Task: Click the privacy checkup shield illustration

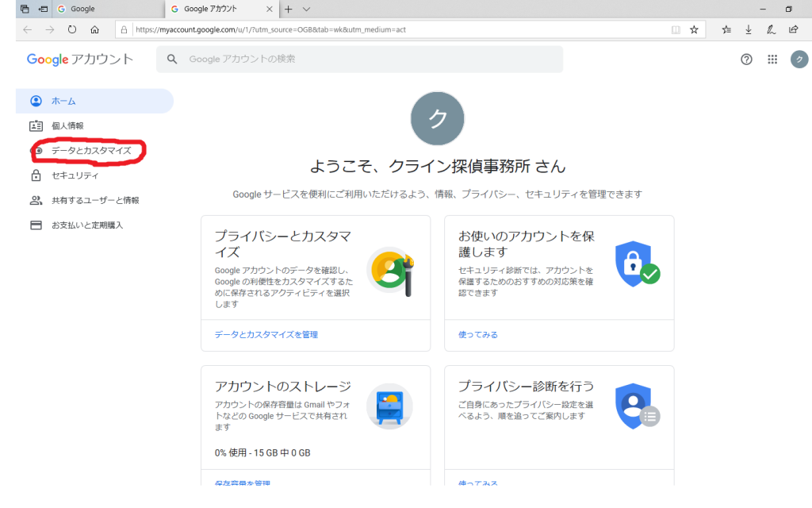Action: click(637, 406)
